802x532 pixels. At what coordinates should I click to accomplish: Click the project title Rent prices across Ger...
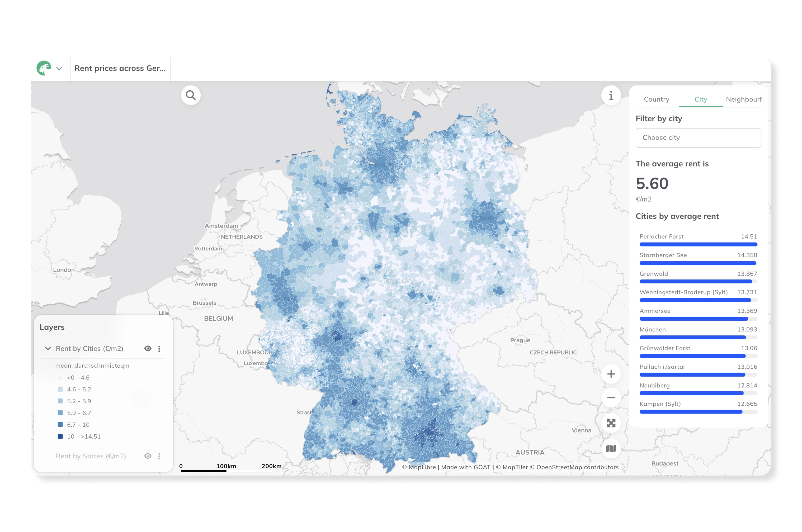tap(120, 69)
